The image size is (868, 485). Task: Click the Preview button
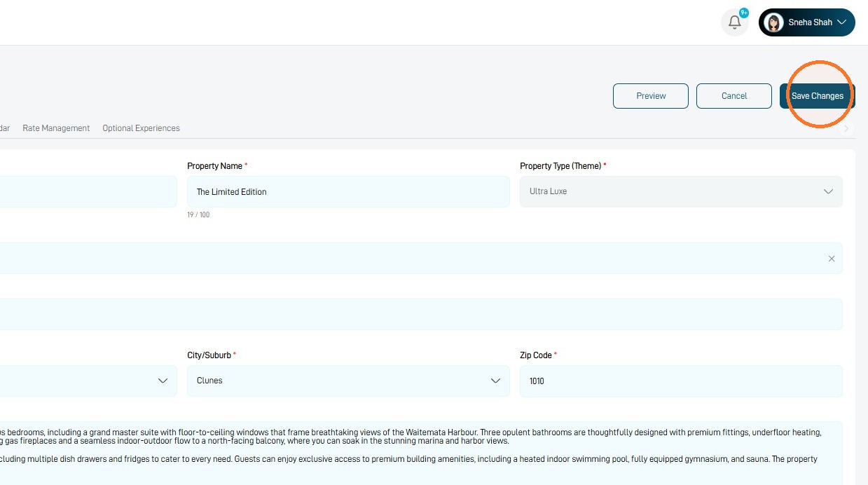[x=651, y=96]
